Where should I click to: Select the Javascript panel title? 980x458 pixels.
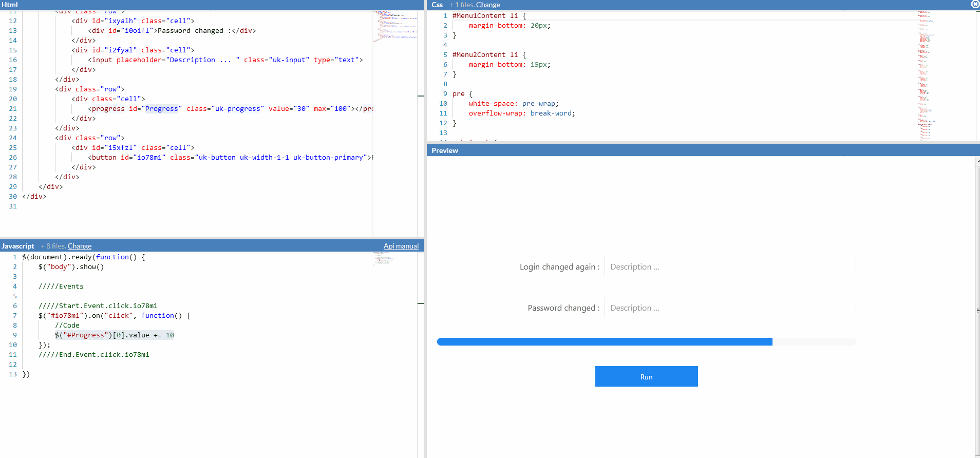coord(18,246)
